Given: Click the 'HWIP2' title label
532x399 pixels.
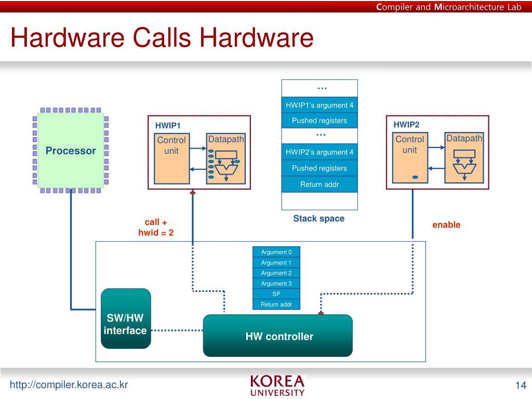Looking at the screenshot, I should 406,125.
